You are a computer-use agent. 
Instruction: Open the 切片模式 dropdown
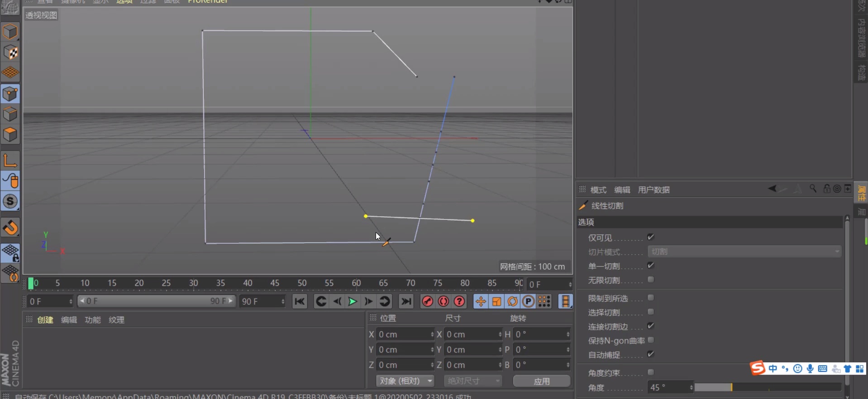tap(744, 252)
